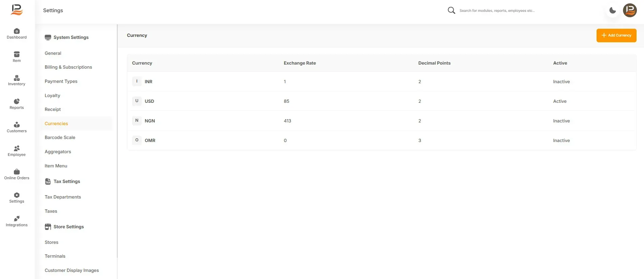Click the search magnifier icon

[x=451, y=10]
